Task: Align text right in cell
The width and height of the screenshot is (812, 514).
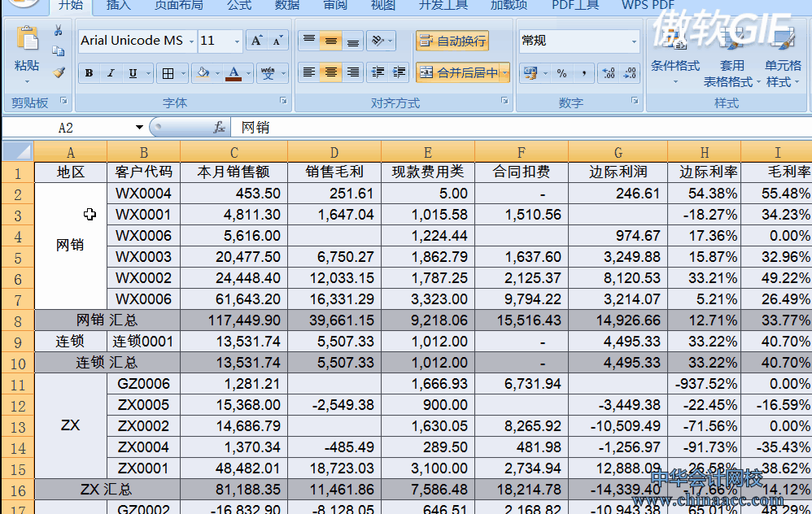Action: [352, 72]
